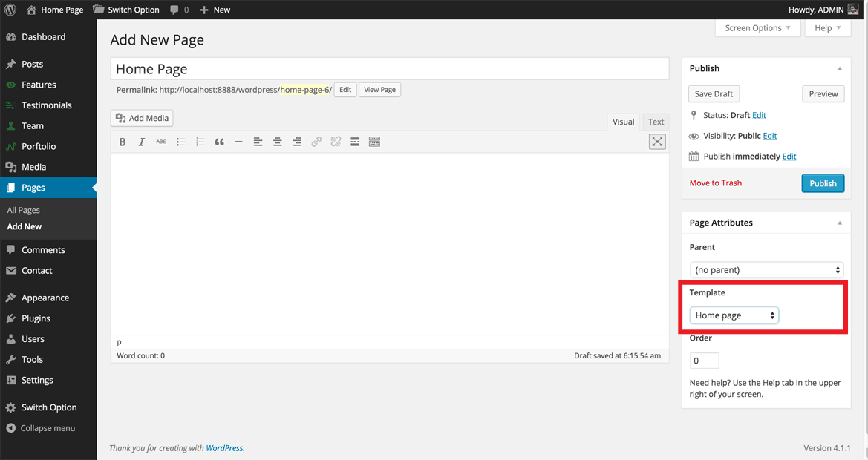Screen dimensions: 868x460
Task: Apply strikethrough to editor text
Action: [x=160, y=142]
